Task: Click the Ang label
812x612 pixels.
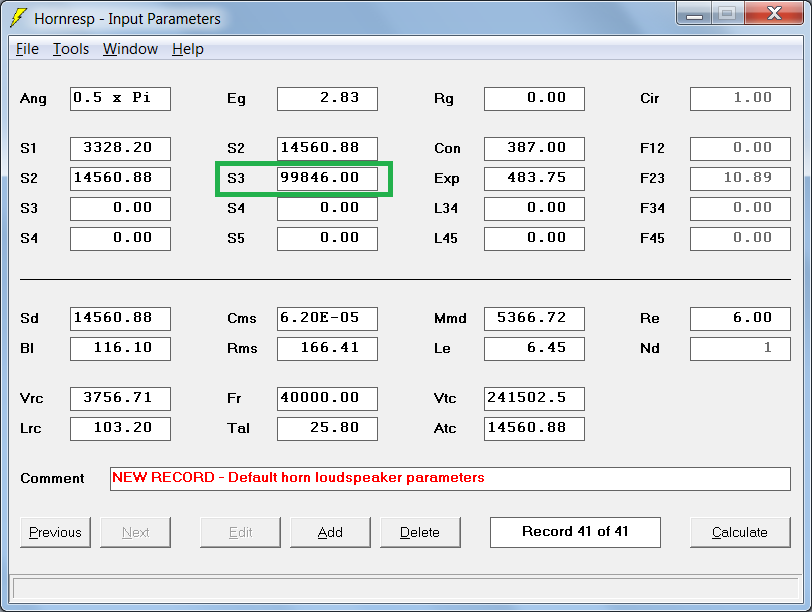Action: pyautogui.click(x=33, y=99)
